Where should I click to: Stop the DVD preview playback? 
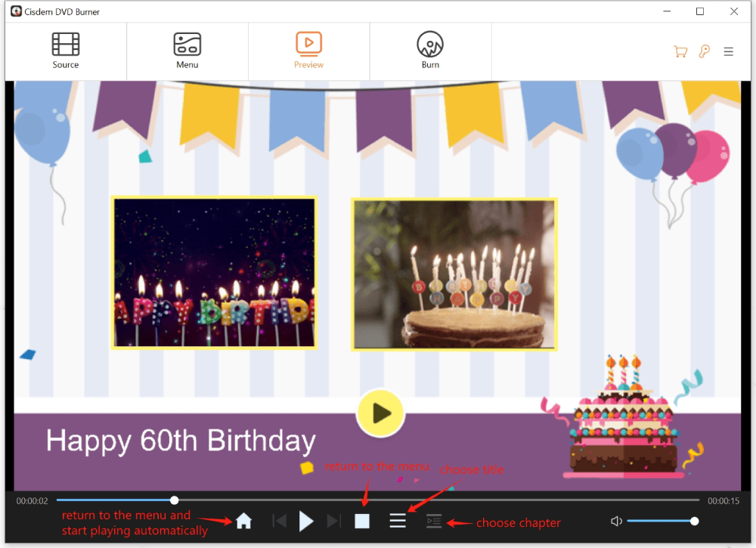[361, 520]
